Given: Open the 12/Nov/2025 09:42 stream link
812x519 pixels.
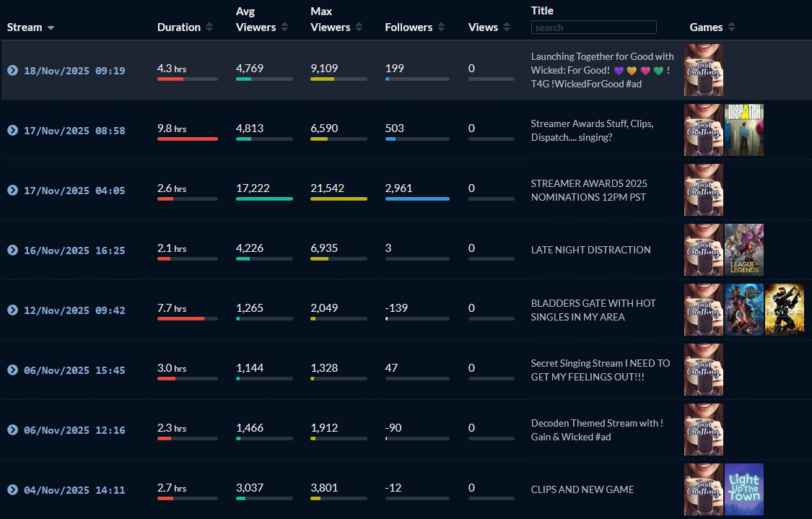Looking at the screenshot, I should click(x=74, y=311).
